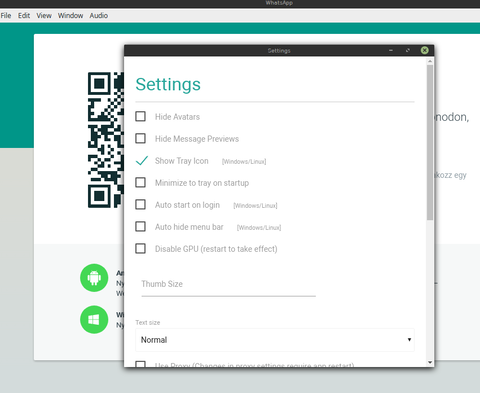Image resolution: width=480 pixels, height=393 pixels.
Task: Tick the Hide Message Previews checkbox
Action: pyautogui.click(x=140, y=138)
